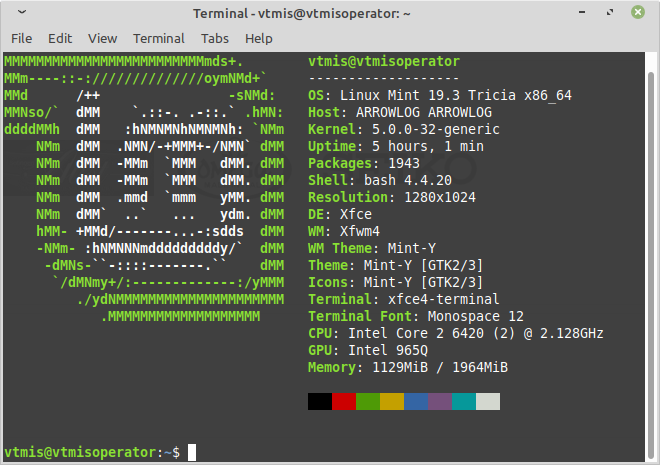The width and height of the screenshot is (660, 465).
Task: Click the WM line Xfwm4
Action: [x=344, y=231]
